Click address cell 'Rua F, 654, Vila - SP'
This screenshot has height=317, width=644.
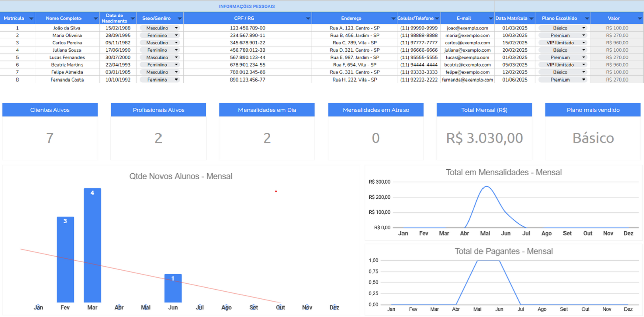pyautogui.click(x=355, y=65)
